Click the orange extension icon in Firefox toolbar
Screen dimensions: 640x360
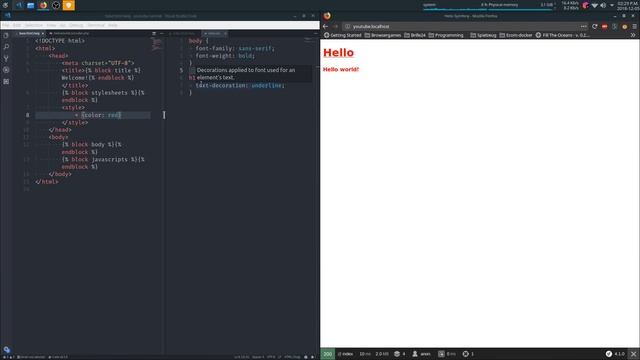(x=624, y=26)
